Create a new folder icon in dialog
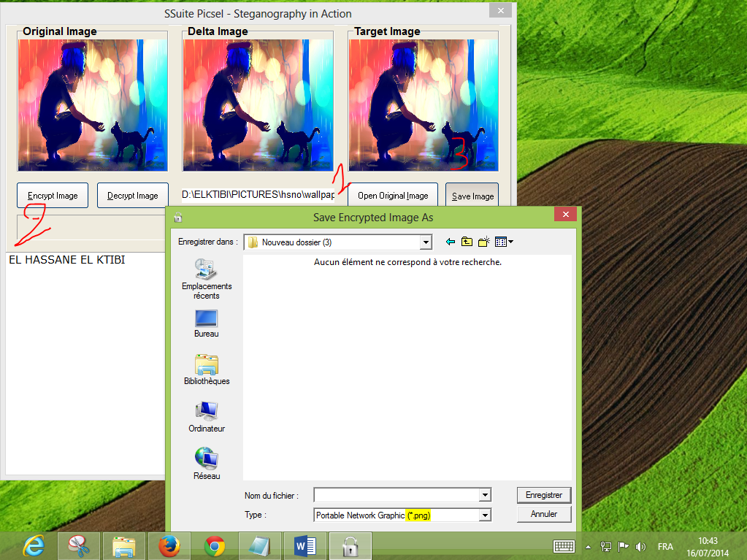 click(x=484, y=242)
